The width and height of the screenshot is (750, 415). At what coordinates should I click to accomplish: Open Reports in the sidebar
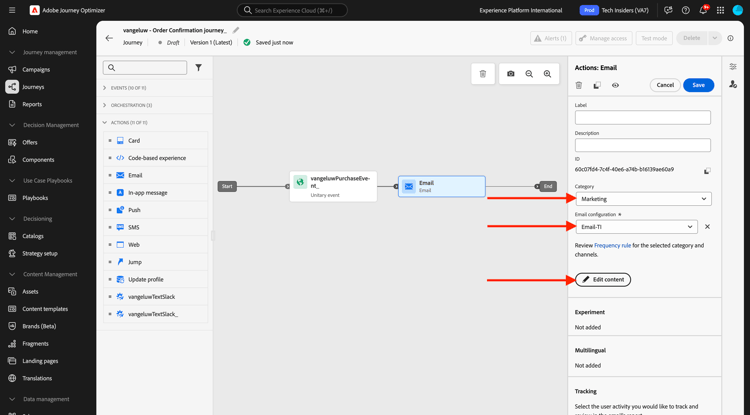click(32, 104)
